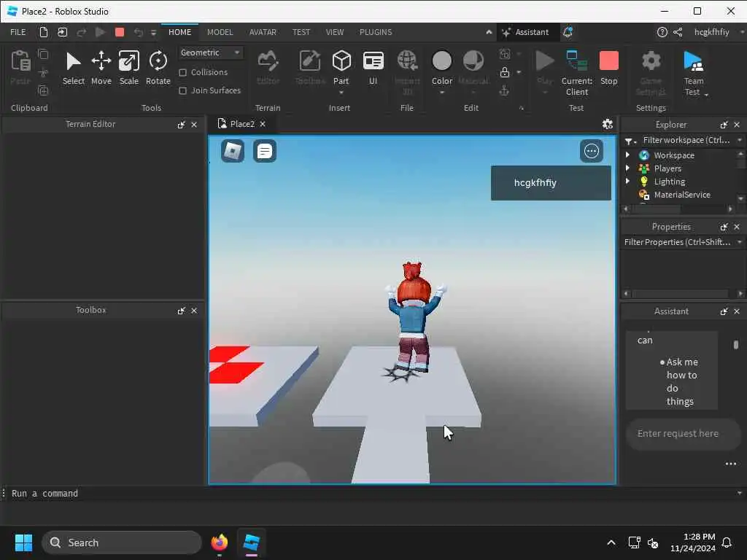
Task: Activate the Move tool
Action: 101,68
